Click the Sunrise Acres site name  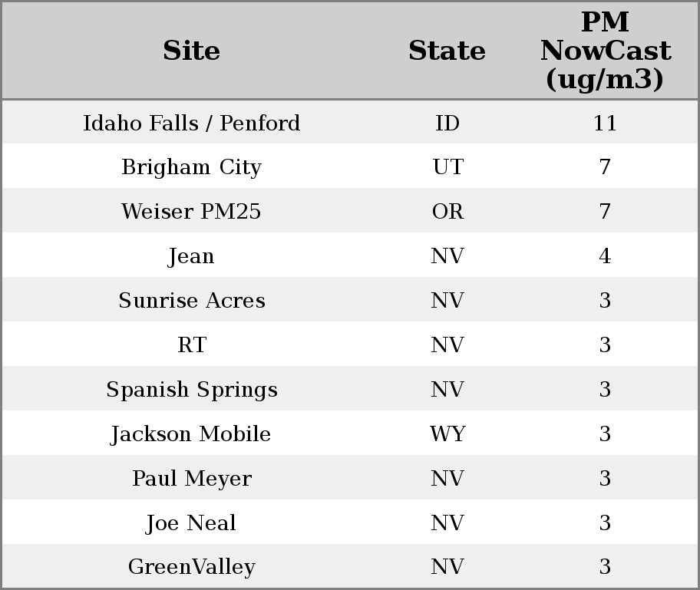pos(191,301)
